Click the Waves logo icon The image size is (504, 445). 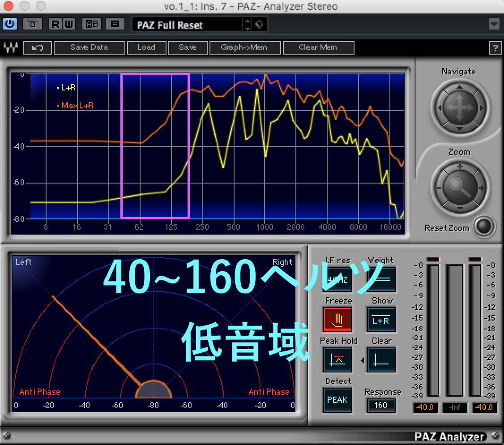[11, 48]
